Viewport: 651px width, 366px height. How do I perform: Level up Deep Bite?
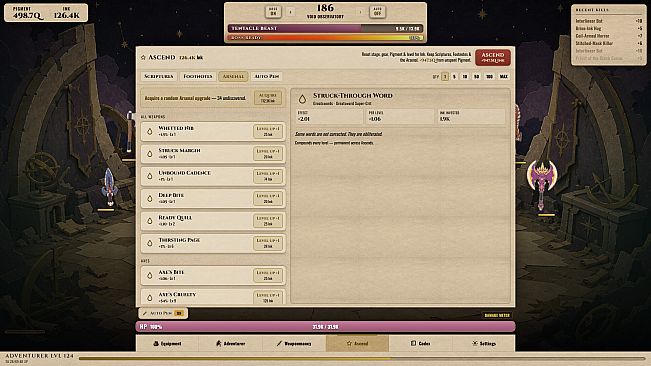(x=268, y=198)
